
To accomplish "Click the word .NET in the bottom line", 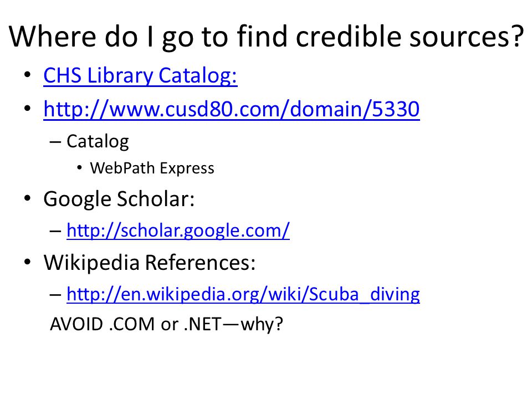I will [x=203, y=324].
